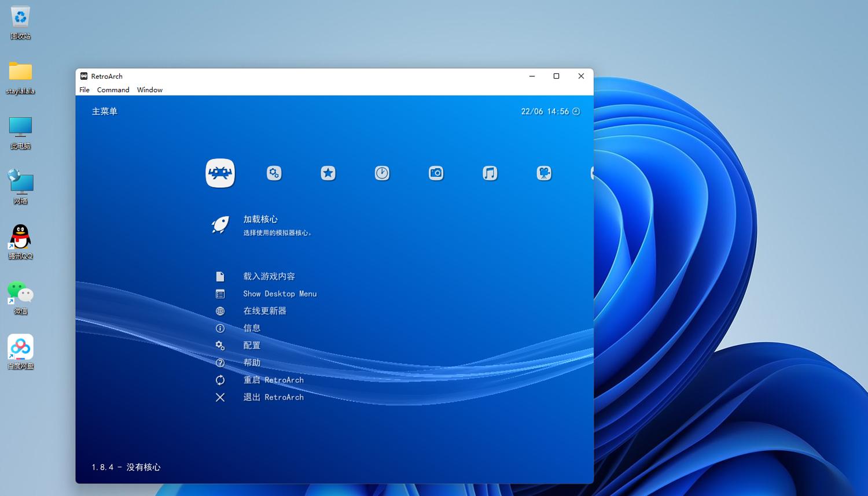This screenshot has width=868, height=496.
Task: Open the Music note tab icon
Action: 490,173
